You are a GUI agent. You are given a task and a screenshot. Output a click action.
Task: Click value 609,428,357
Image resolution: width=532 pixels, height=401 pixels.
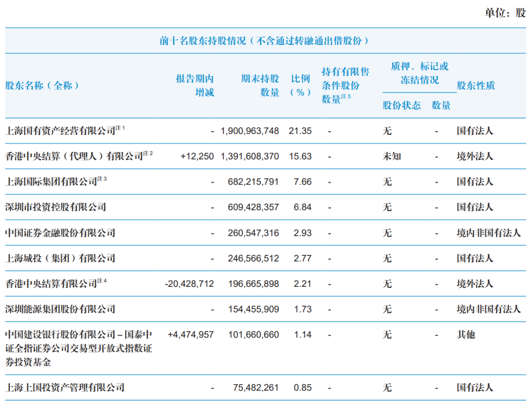pyautogui.click(x=253, y=207)
